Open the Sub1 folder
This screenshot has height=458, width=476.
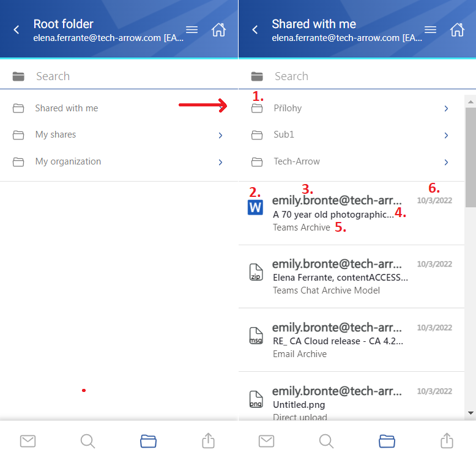[x=352, y=135]
